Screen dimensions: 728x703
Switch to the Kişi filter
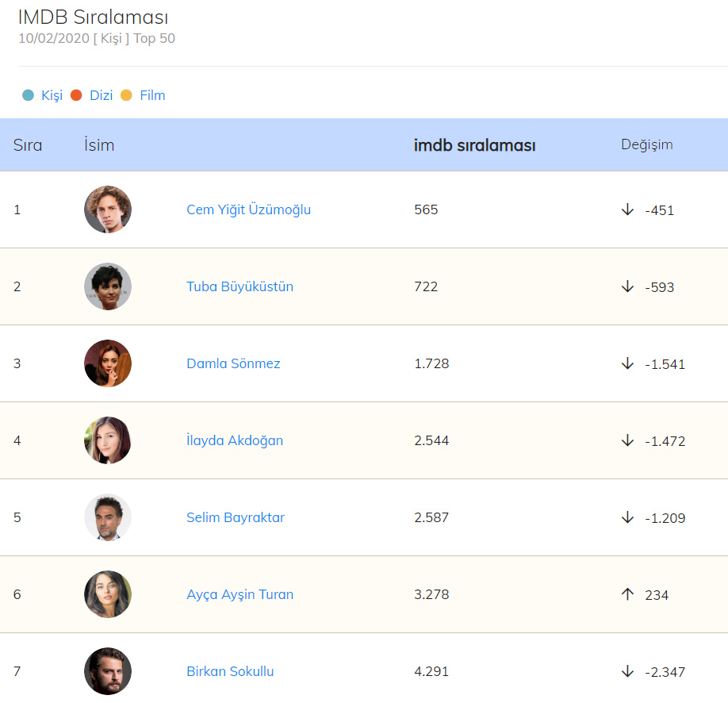[52, 95]
